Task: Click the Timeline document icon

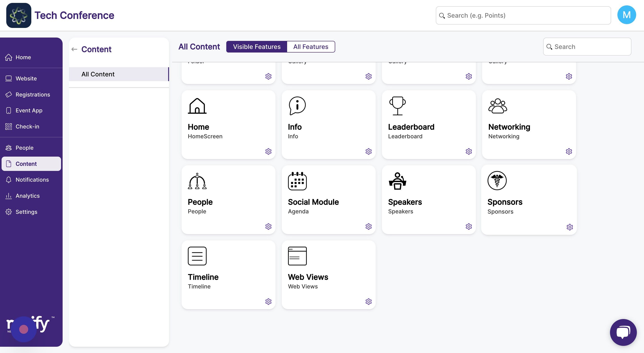Action: click(x=197, y=256)
